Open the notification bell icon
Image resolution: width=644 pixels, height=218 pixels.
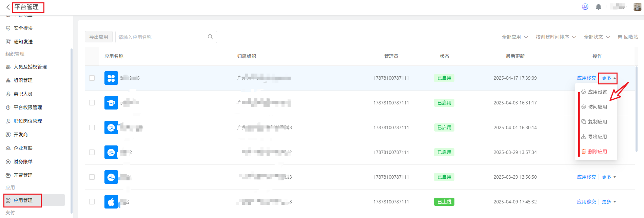click(598, 7)
